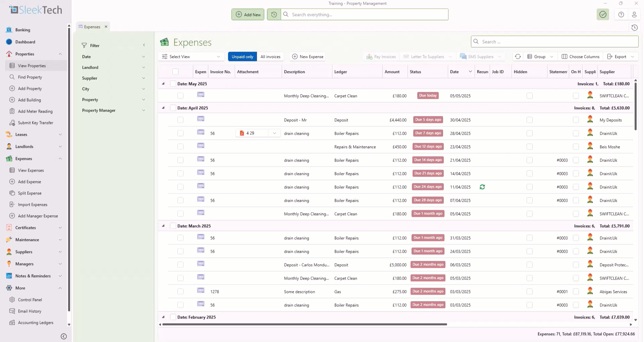
Task: Open the Control Panel gear item
Action: pos(30,300)
